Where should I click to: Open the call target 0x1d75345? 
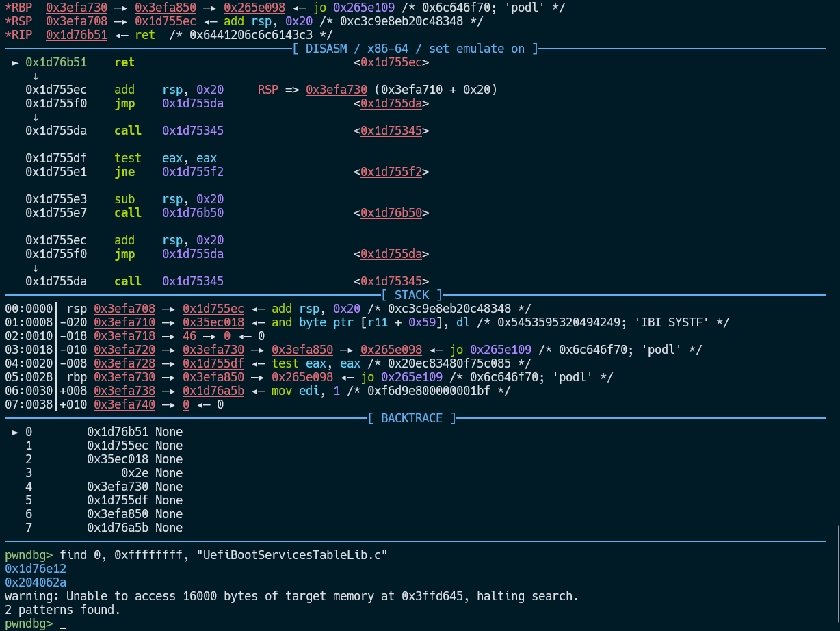click(391, 131)
